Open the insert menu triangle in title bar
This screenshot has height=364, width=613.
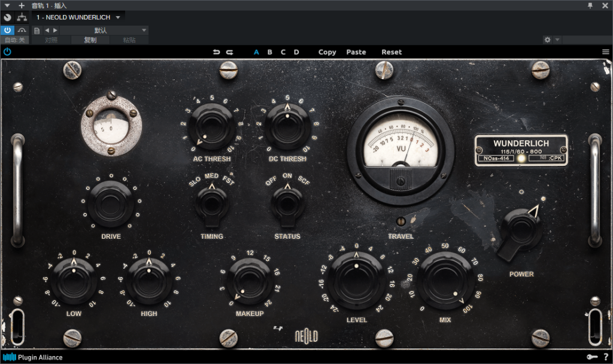coord(7,5)
